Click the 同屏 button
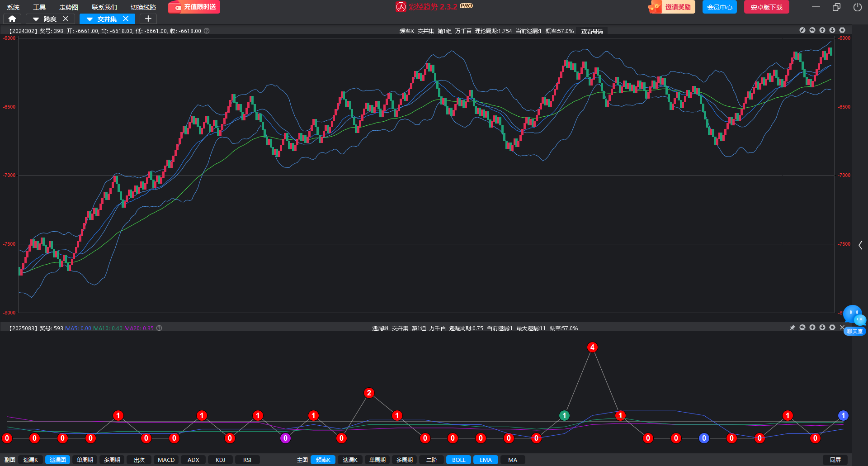Viewport: 868px width, 466px height. [x=835, y=460]
